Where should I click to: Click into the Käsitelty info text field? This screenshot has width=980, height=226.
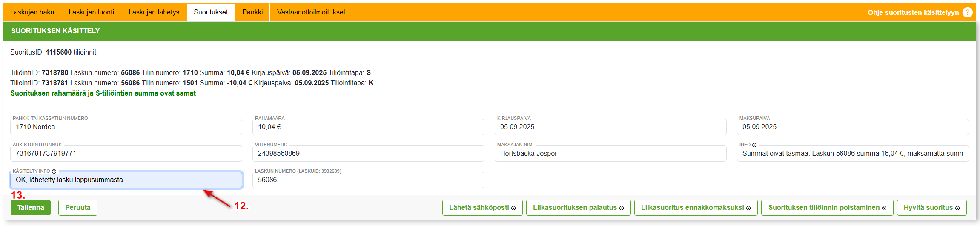(x=126, y=180)
